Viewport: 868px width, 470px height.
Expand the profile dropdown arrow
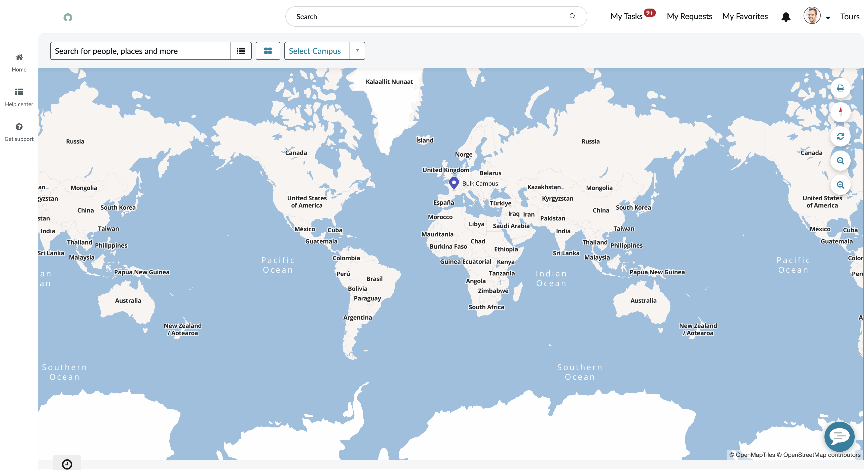[828, 18]
